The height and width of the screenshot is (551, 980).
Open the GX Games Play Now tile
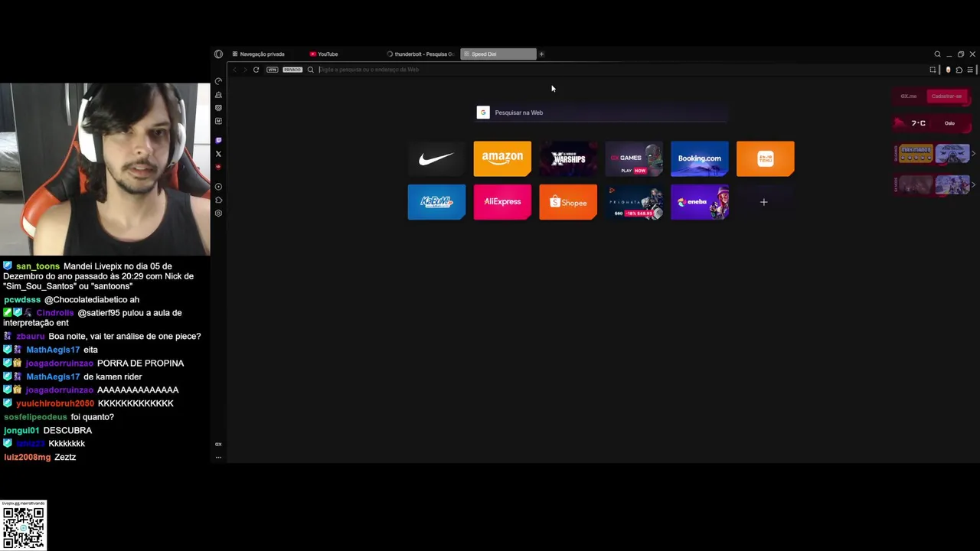(x=634, y=158)
